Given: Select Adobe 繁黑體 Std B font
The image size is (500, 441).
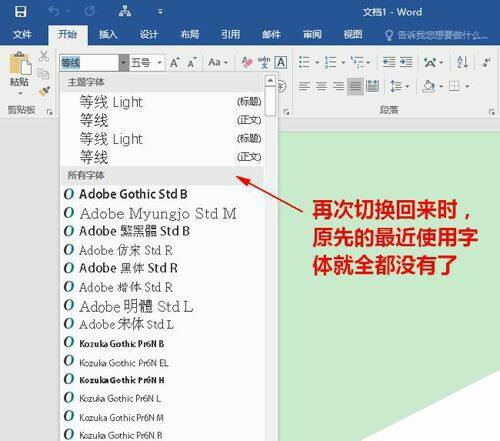Looking at the screenshot, I should [x=163, y=231].
